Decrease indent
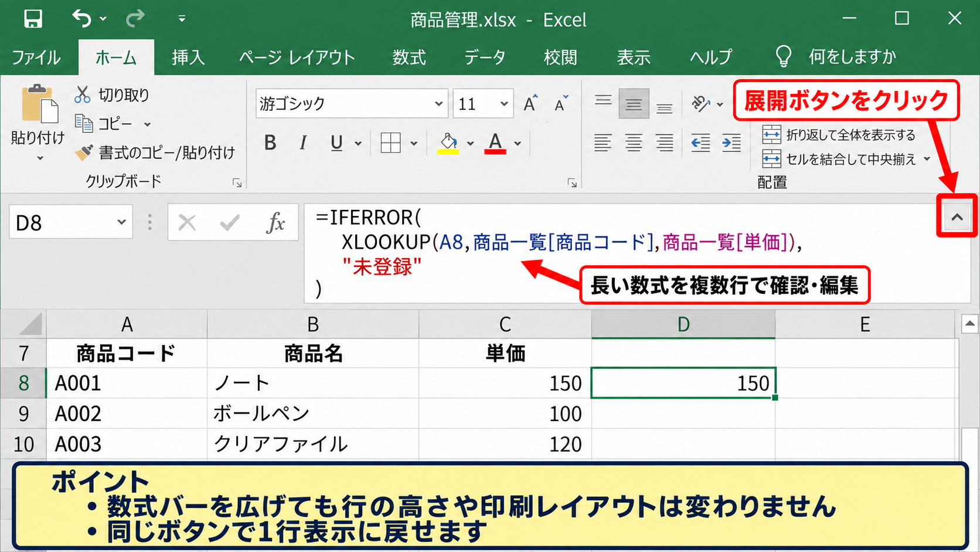Image resolution: width=980 pixels, height=552 pixels. [700, 143]
